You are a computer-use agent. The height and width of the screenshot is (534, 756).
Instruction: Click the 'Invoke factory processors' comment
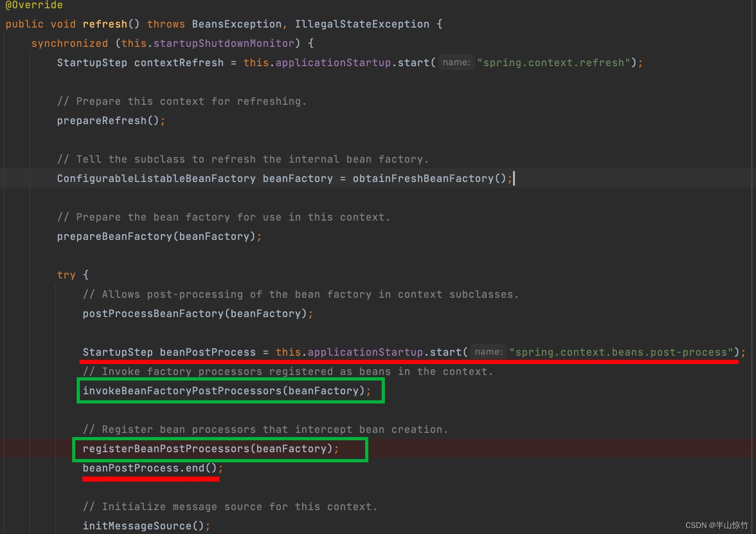(x=288, y=371)
